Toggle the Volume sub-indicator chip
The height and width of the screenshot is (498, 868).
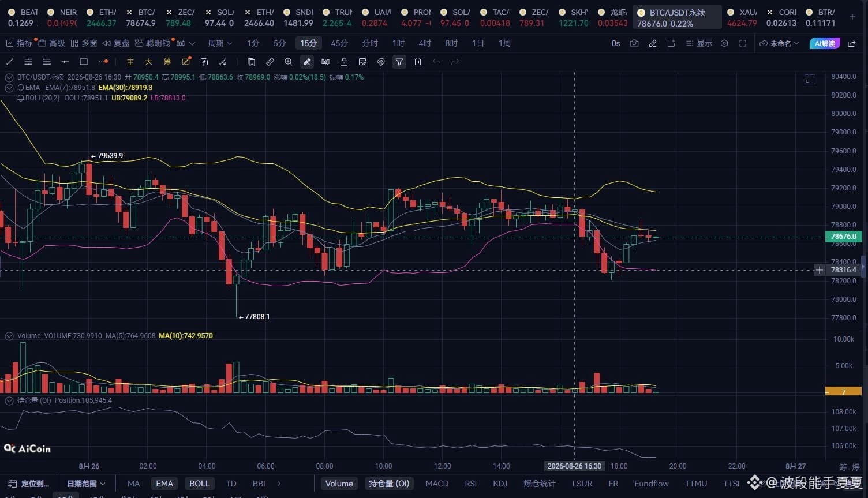pos(339,484)
